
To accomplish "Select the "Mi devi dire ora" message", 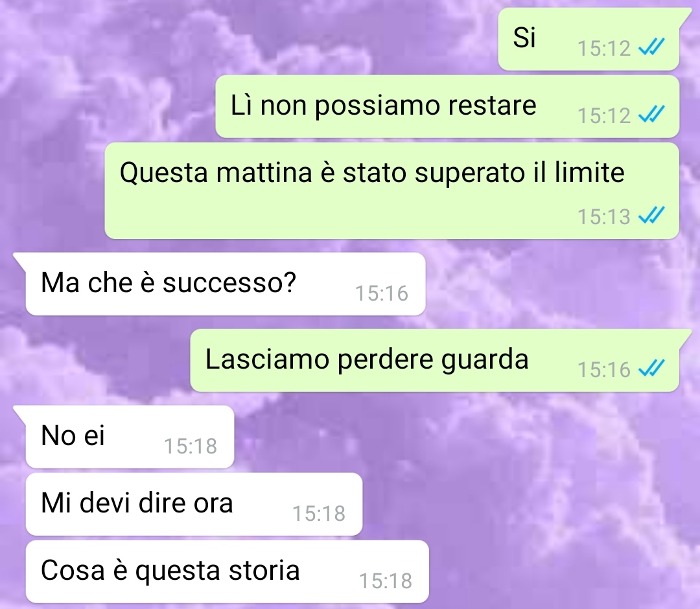I will tap(194, 504).
